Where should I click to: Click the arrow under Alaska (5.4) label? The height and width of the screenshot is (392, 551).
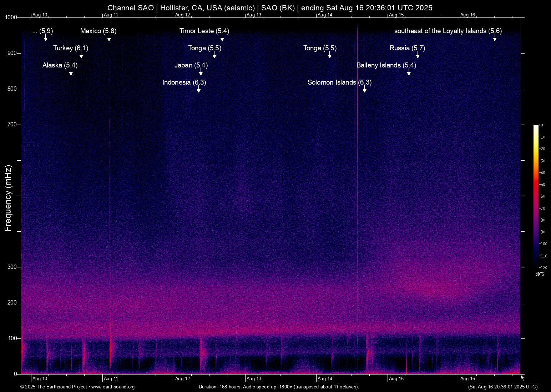(x=71, y=72)
